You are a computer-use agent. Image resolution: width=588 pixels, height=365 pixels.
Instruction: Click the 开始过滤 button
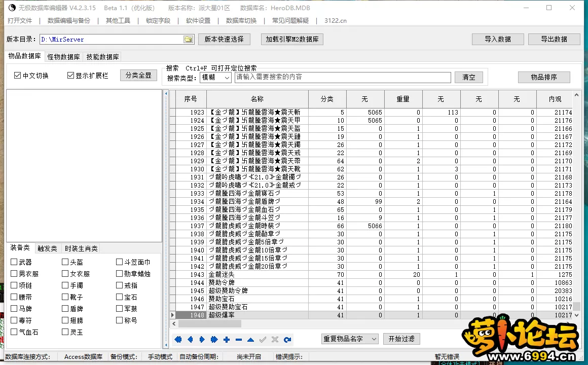401,339
